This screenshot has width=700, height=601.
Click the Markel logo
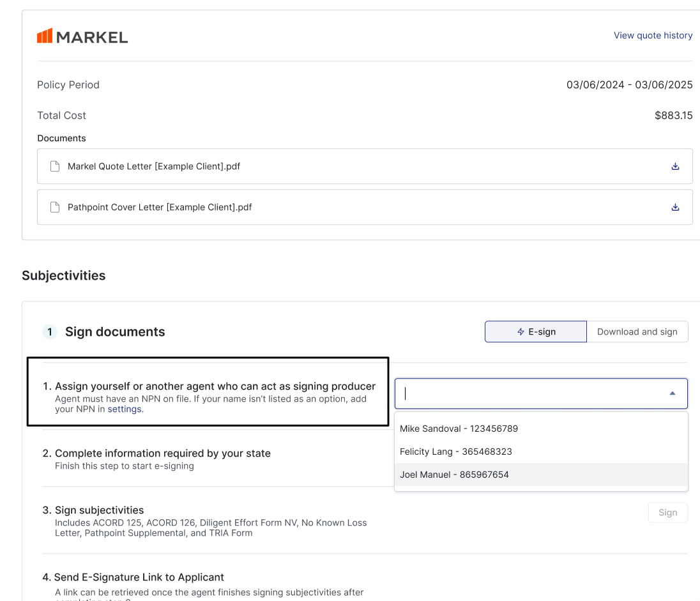pyautogui.click(x=82, y=36)
